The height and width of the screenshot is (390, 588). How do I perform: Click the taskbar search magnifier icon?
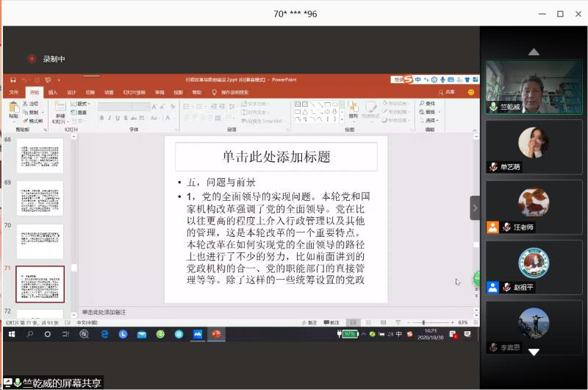point(30,334)
